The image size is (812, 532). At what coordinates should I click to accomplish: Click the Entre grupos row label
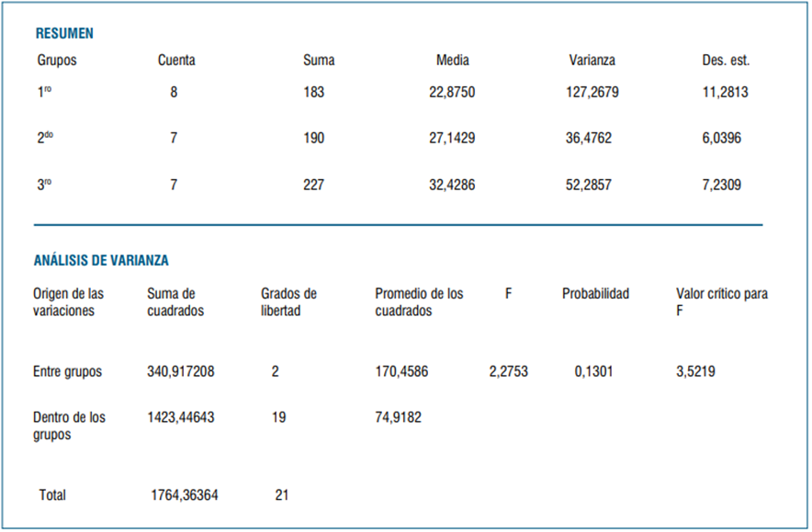coord(67,372)
